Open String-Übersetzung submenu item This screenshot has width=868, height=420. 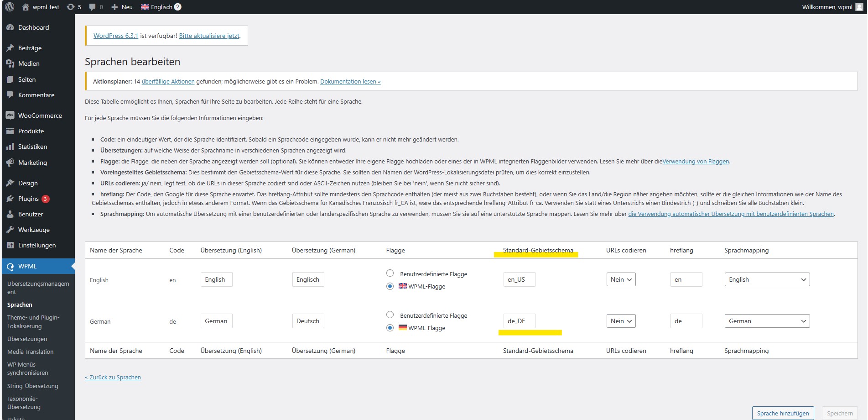click(32, 386)
